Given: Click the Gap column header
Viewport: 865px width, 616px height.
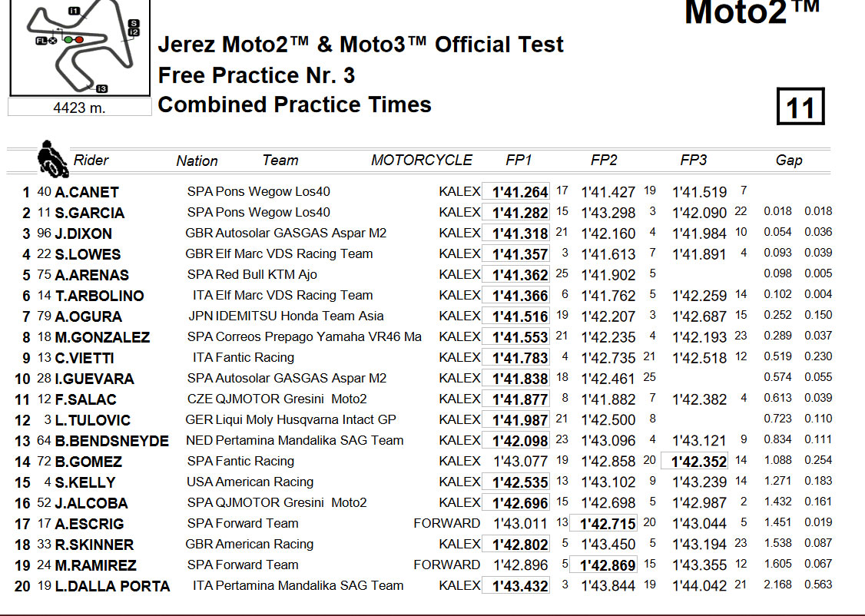Looking at the screenshot, I should (789, 161).
